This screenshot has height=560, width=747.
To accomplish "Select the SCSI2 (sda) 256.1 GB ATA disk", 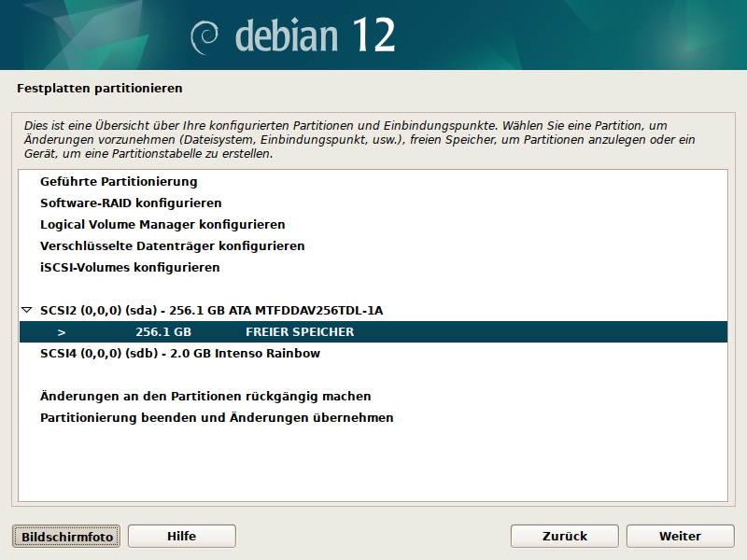I will coord(211,310).
